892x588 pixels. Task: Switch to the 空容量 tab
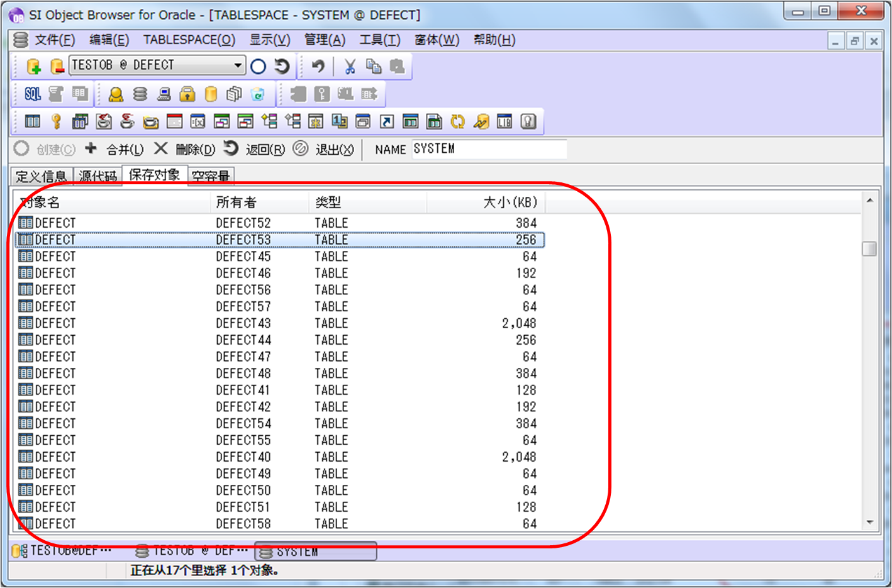tap(211, 176)
